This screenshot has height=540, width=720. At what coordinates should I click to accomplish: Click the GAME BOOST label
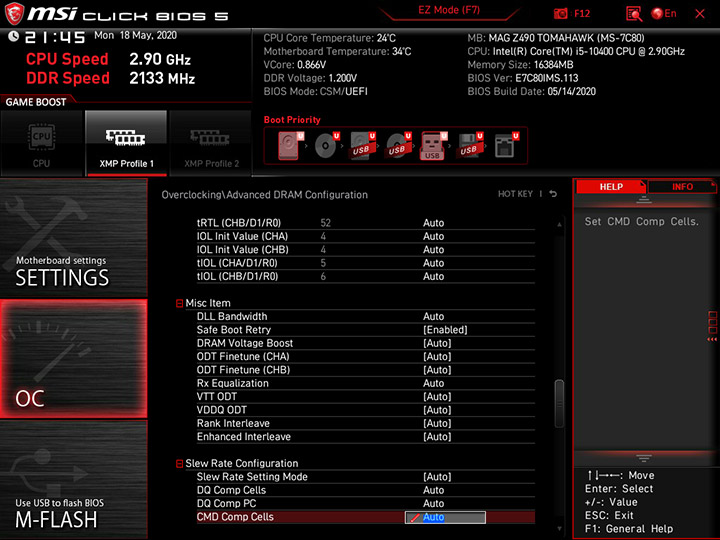point(36,102)
